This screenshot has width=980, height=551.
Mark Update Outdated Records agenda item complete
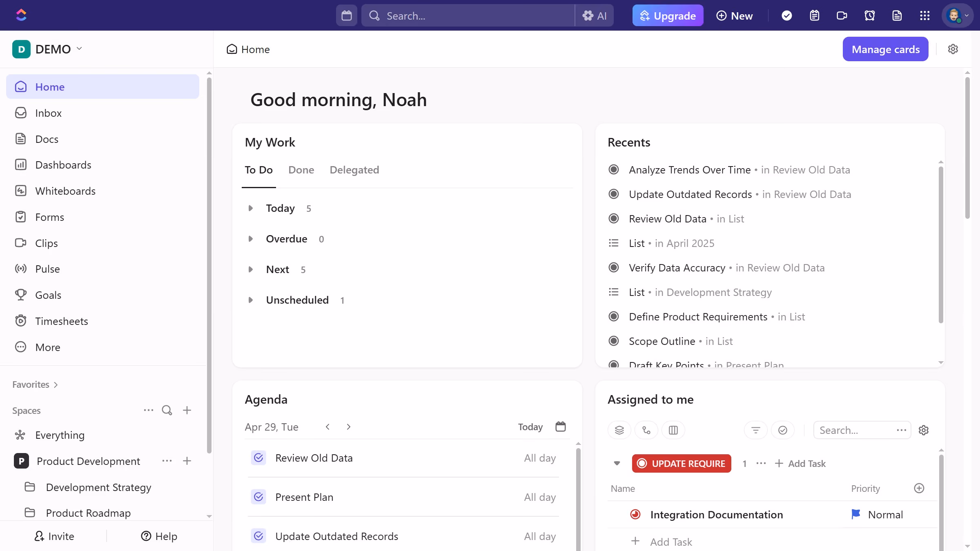click(x=258, y=536)
